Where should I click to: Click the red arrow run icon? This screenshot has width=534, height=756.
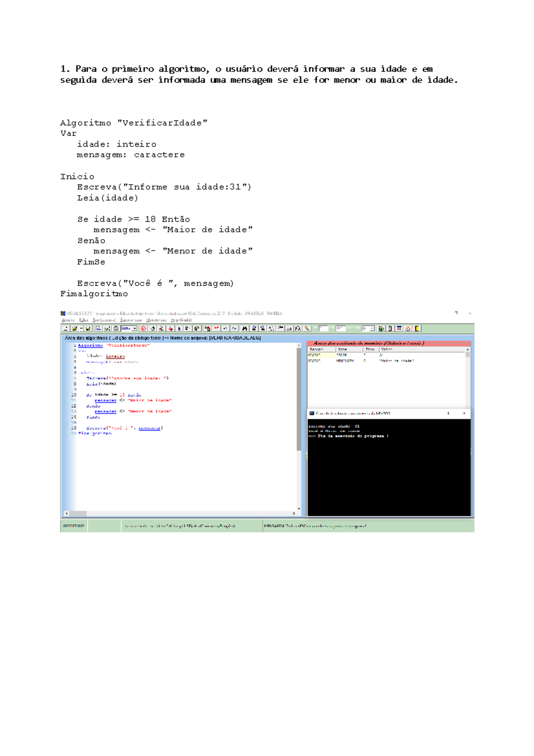pyautogui.click(x=170, y=329)
